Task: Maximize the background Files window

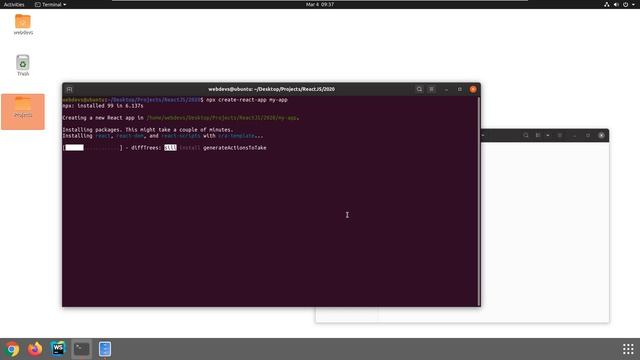Action: [588, 135]
